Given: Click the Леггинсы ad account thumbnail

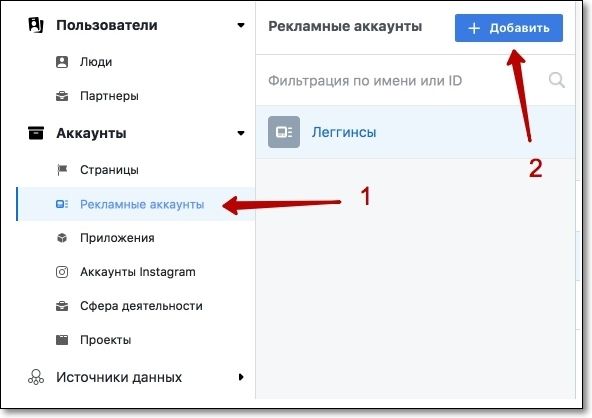Looking at the screenshot, I should pos(284,132).
